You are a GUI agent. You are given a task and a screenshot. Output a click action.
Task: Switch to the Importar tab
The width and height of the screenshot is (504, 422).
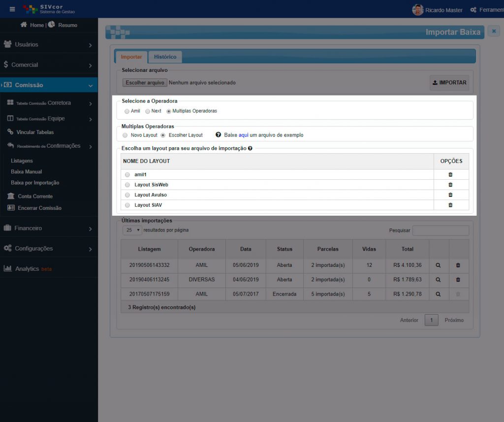click(131, 57)
